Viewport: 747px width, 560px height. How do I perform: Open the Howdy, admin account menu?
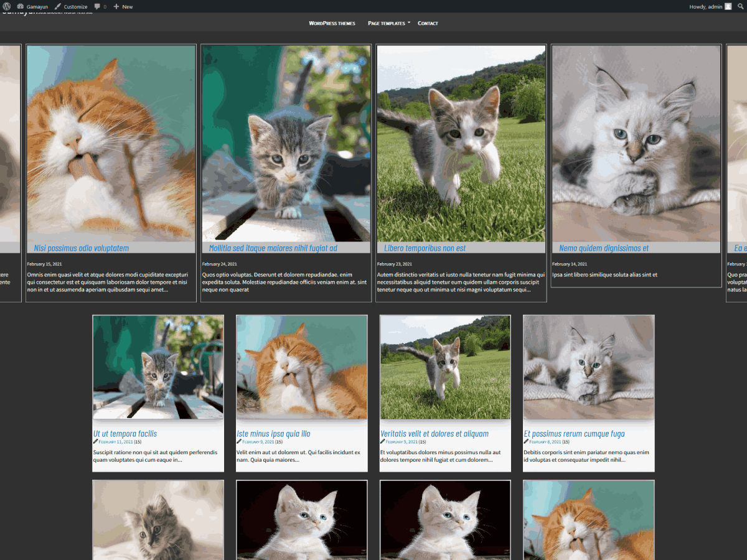tap(706, 6)
